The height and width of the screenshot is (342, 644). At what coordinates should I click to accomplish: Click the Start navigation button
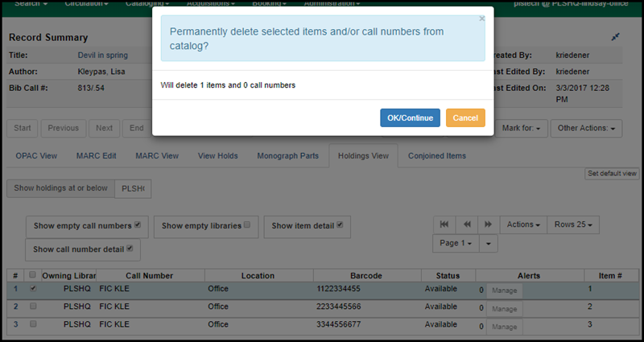(23, 128)
